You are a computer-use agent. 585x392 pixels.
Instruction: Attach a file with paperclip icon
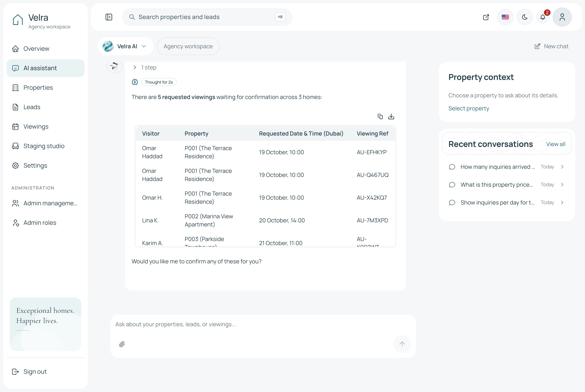pyautogui.click(x=122, y=344)
